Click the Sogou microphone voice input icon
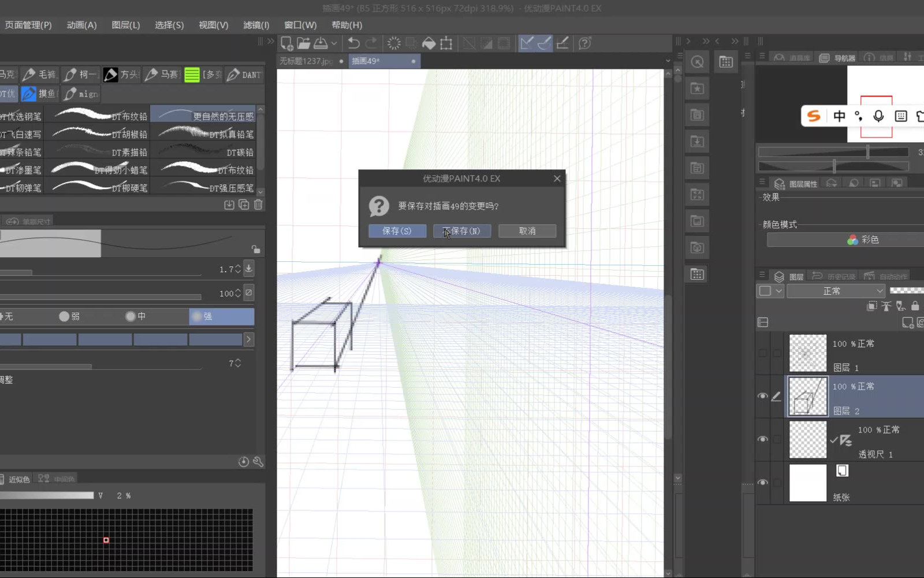 pos(878,116)
